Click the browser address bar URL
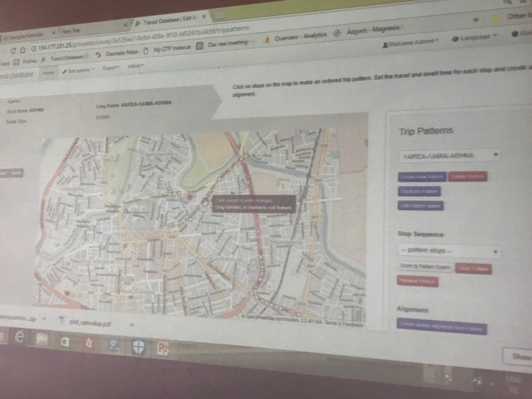 point(144,39)
